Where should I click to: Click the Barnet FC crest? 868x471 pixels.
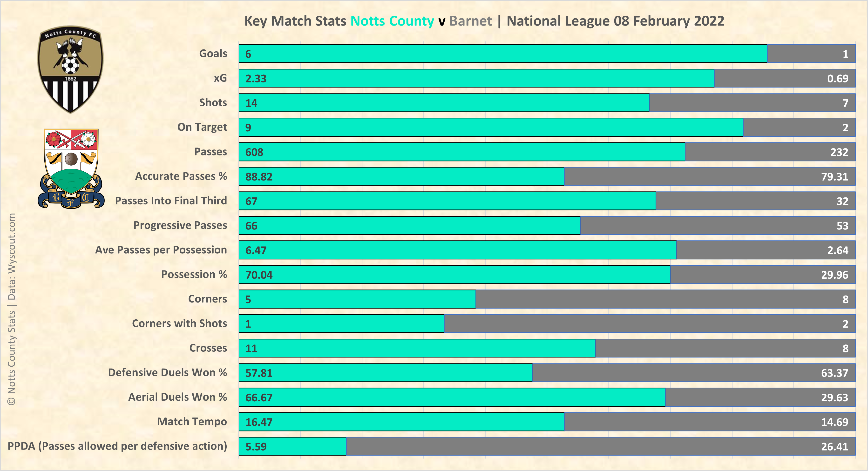point(71,168)
